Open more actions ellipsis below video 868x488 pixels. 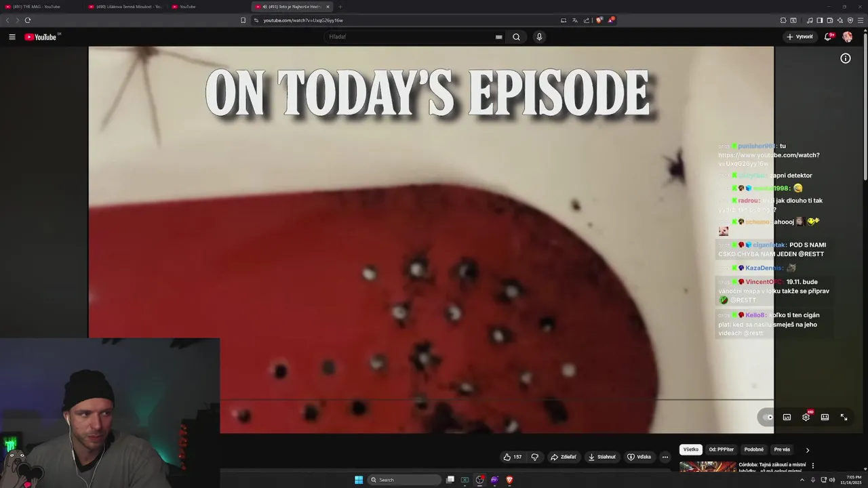click(x=665, y=457)
